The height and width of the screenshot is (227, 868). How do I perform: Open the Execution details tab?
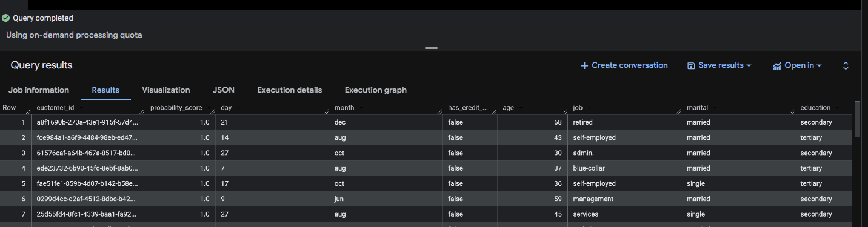pos(290,90)
